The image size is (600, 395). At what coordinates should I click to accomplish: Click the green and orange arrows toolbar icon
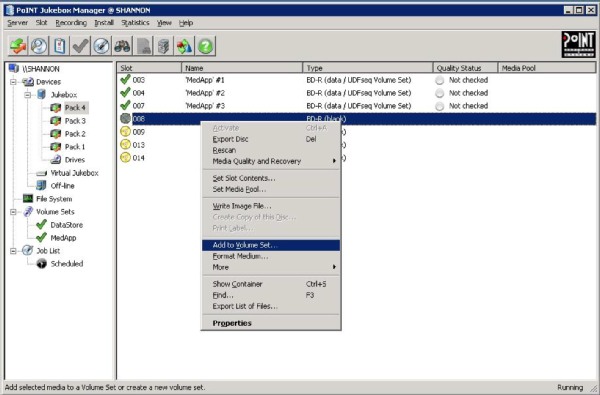tap(18, 46)
